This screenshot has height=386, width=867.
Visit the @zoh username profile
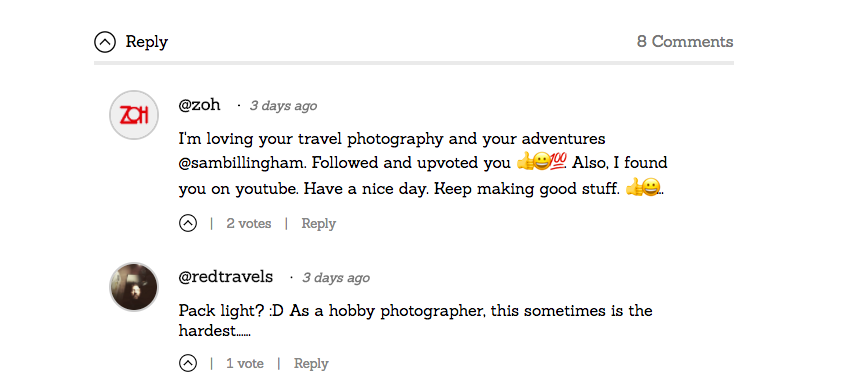(200, 105)
